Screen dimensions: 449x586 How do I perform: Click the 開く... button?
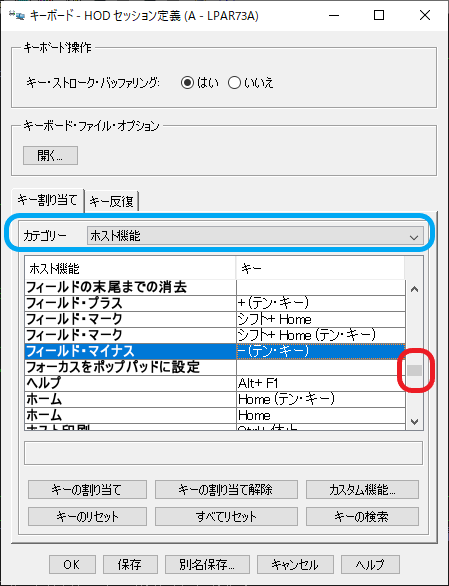50,155
